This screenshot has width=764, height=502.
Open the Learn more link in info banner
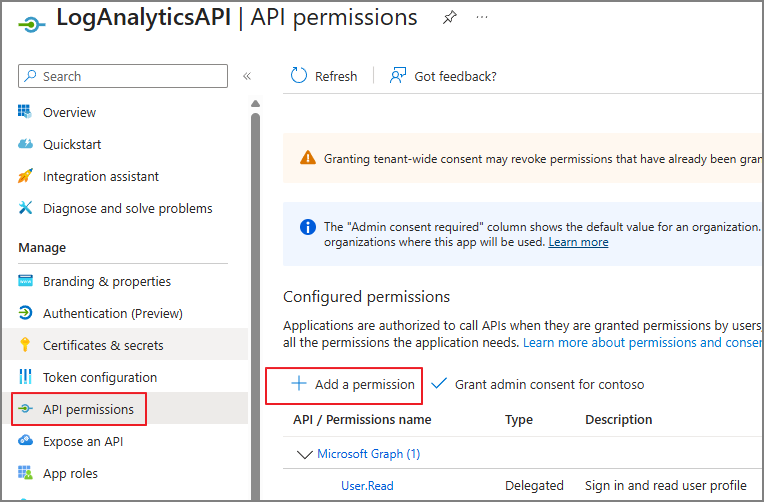[578, 242]
